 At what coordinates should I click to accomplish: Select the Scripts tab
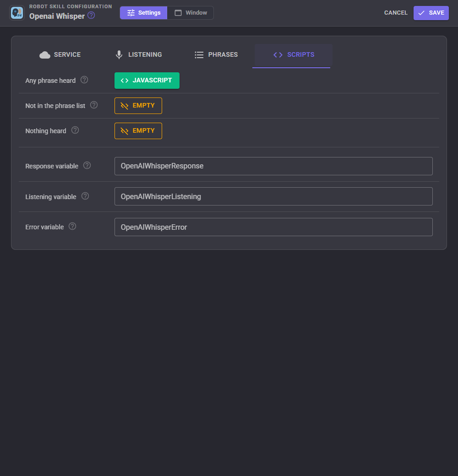[294, 54]
